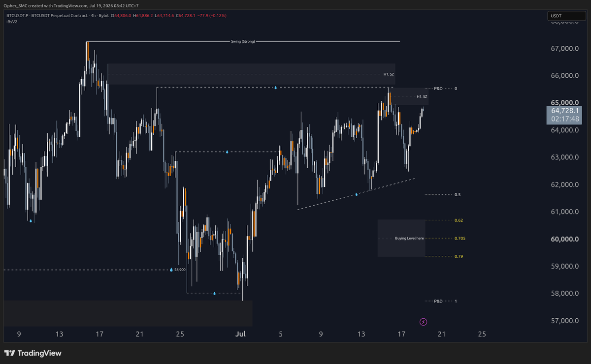This screenshot has height=364, width=591.
Task: Click the current price tag 64,728.1
Action: coord(565,111)
